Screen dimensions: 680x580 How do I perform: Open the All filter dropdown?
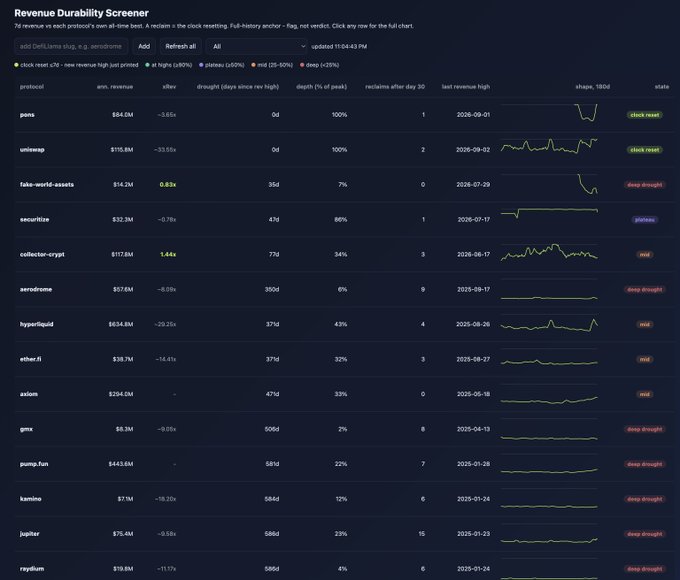(257, 46)
